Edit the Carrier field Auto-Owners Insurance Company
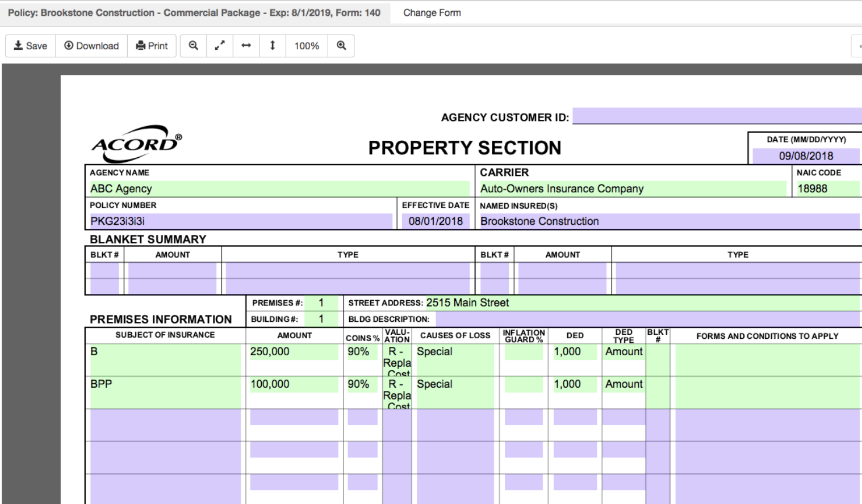Viewport: 862px width, 504px height. click(x=633, y=188)
